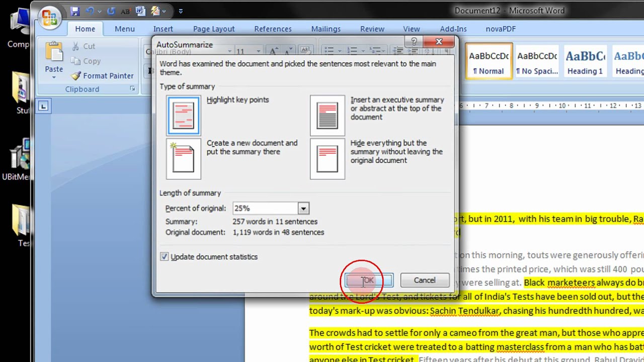Click the ruler tab selector box
644x362 pixels.
point(44,106)
